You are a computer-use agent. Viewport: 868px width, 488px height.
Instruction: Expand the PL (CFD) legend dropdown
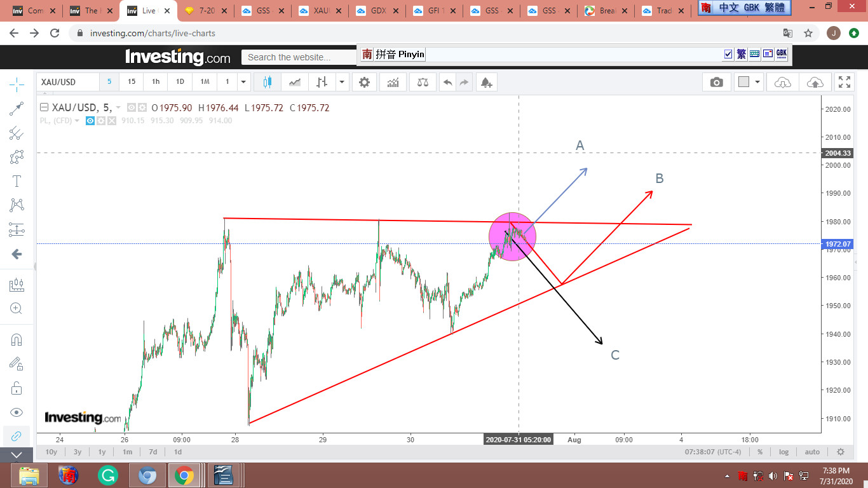pos(77,121)
